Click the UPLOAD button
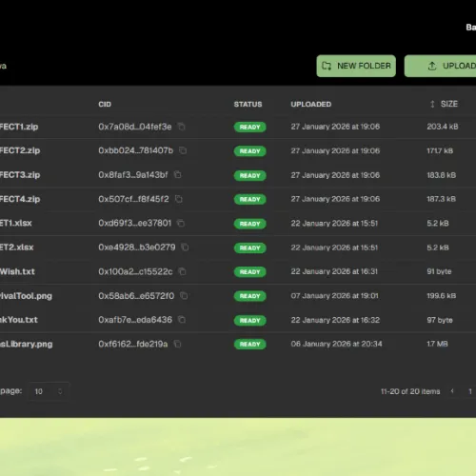The width and height of the screenshot is (476, 476). (441, 66)
